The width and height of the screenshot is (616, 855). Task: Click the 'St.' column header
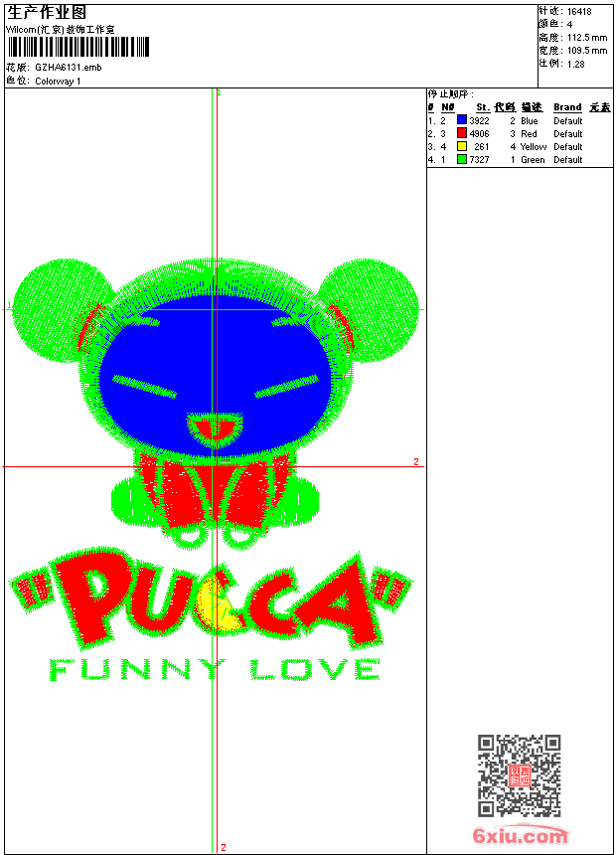pyautogui.click(x=483, y=107)
